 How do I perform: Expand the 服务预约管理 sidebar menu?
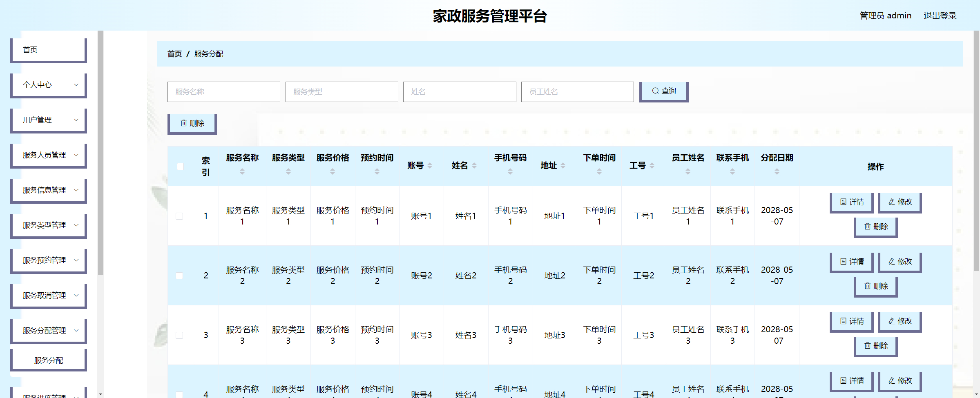coord(49,260)
